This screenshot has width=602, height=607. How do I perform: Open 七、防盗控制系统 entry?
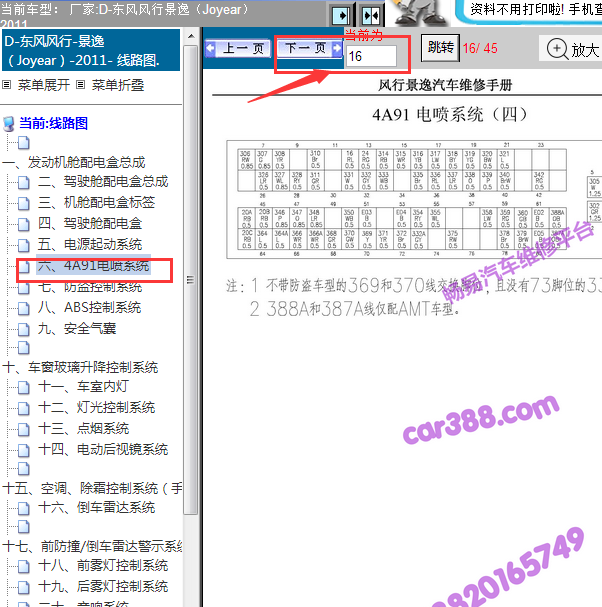coord(90,286)
